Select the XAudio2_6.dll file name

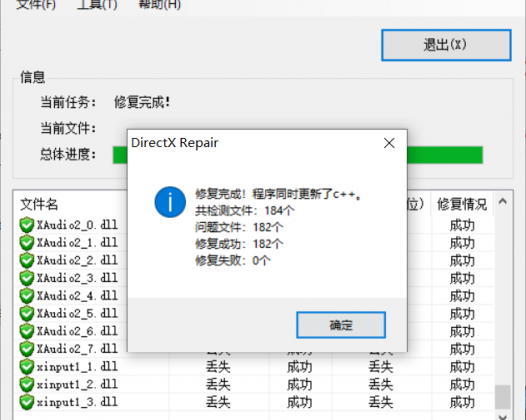tap(77, 331)
